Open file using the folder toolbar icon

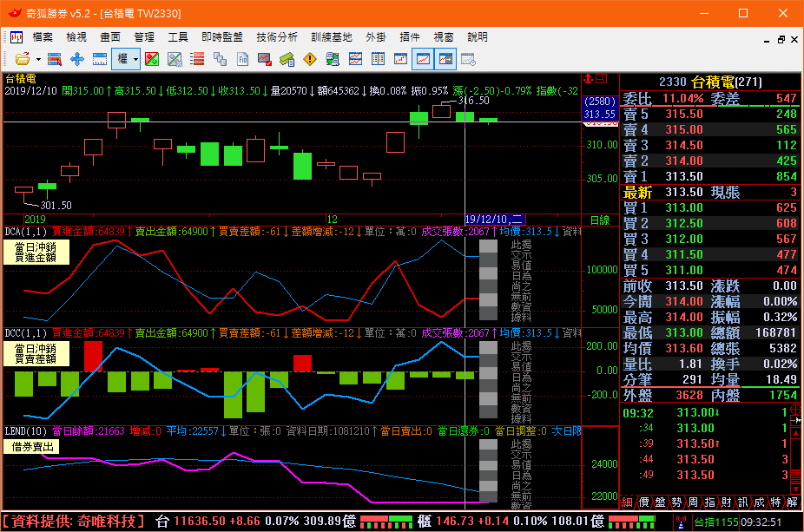pyautogui.click(x=22, y=60)
